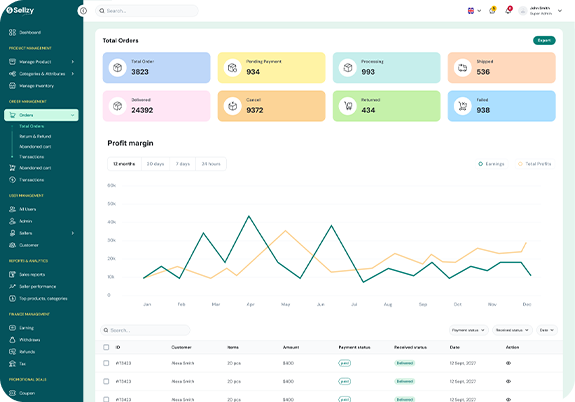Click the sidebar collapse arrow icon
Viewport: 575px width, 402px height.
[83, 11]
